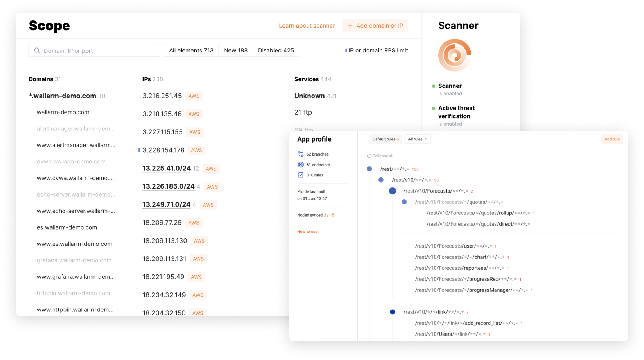Click the Collapse all minus icon
Image resolution: width=644 pixels, height=360 pixels.
pos(369,156)
